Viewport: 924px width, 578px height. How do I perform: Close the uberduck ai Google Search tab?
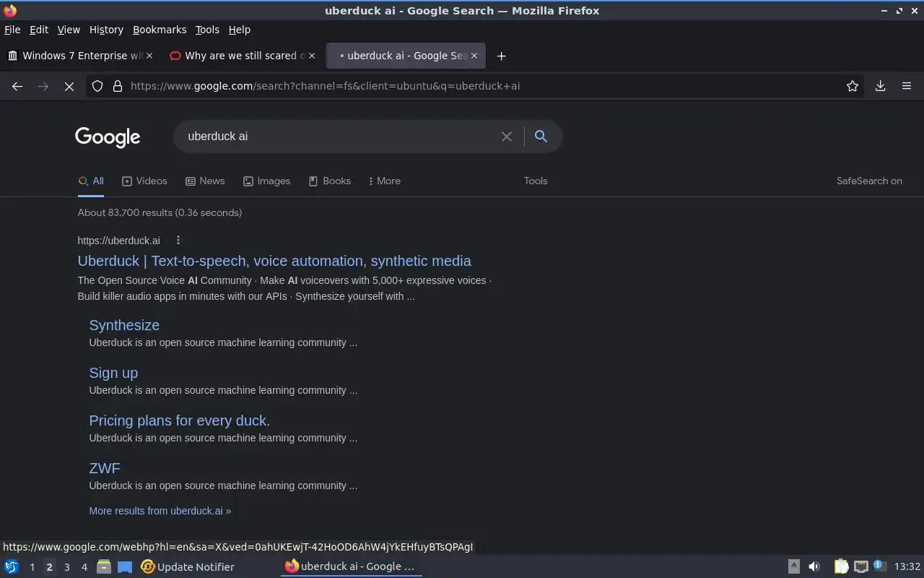coord(474,56)
